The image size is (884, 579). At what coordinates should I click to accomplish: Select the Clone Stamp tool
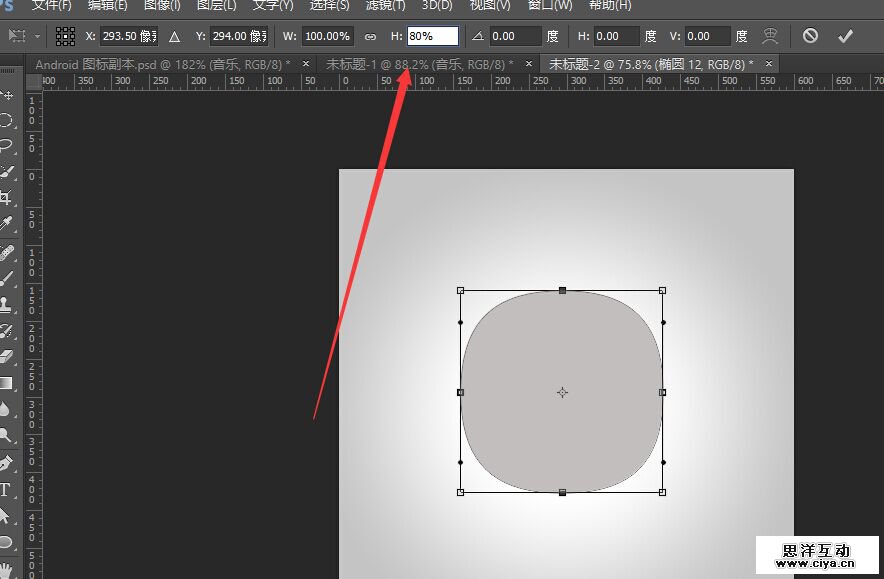pyautogui.click(x=6, y=303)
